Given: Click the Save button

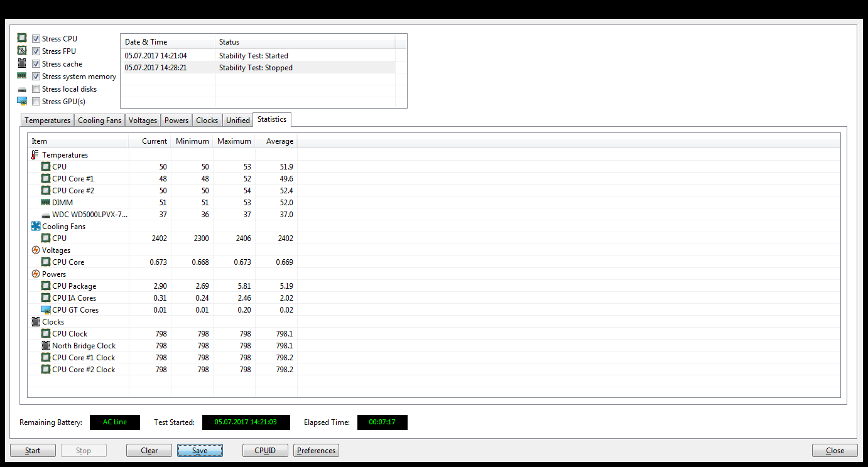Looking at the screenshot, I should tap(200, 451).
